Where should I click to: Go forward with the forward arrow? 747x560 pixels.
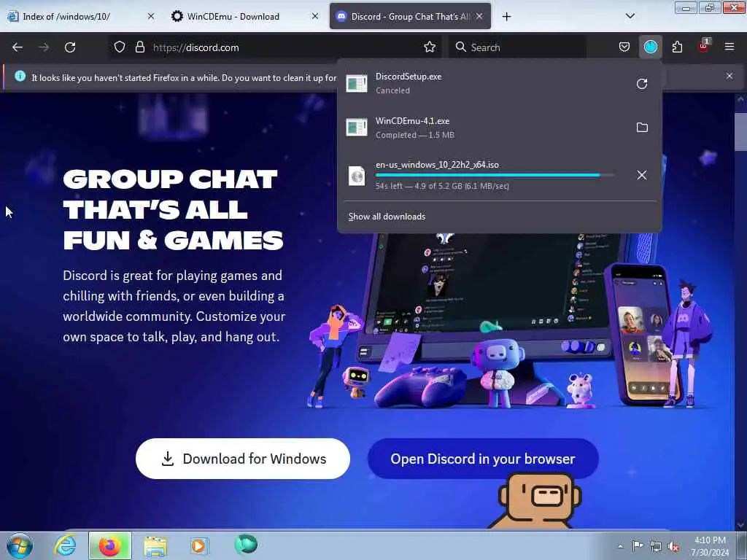coord(43,47)
